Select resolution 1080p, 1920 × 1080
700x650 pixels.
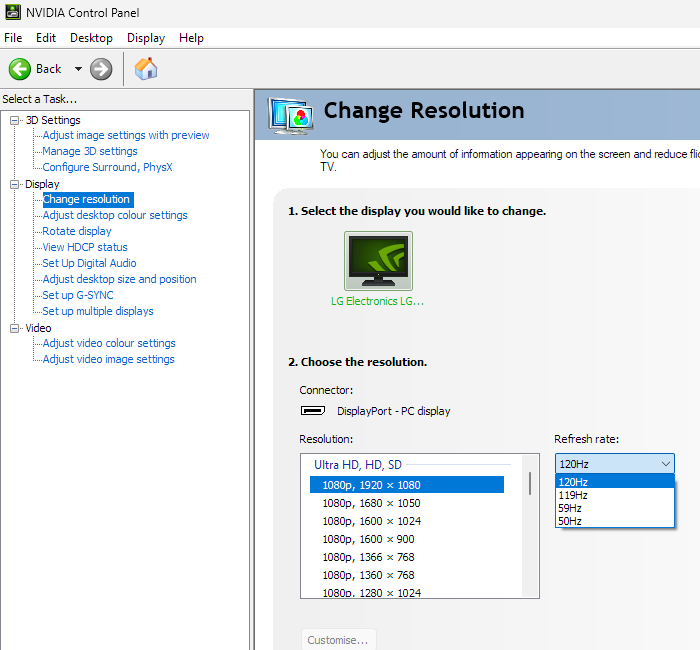[x=407, y=485]
